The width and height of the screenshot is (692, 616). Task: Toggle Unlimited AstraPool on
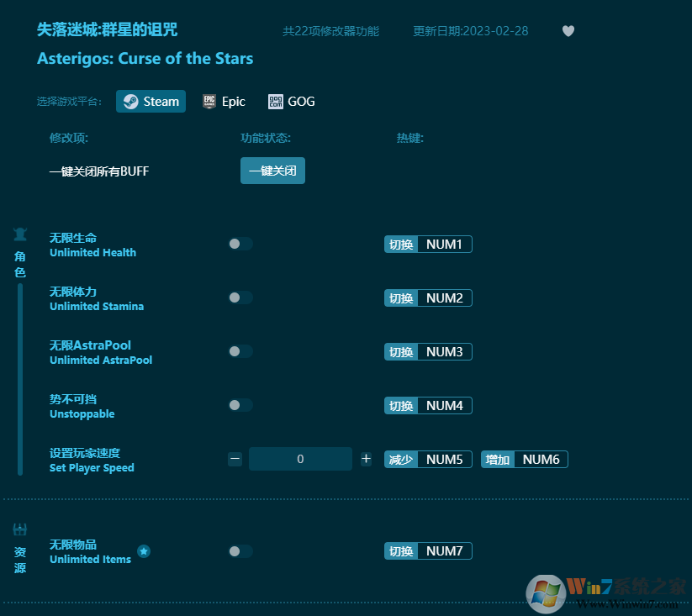point(240,351)
